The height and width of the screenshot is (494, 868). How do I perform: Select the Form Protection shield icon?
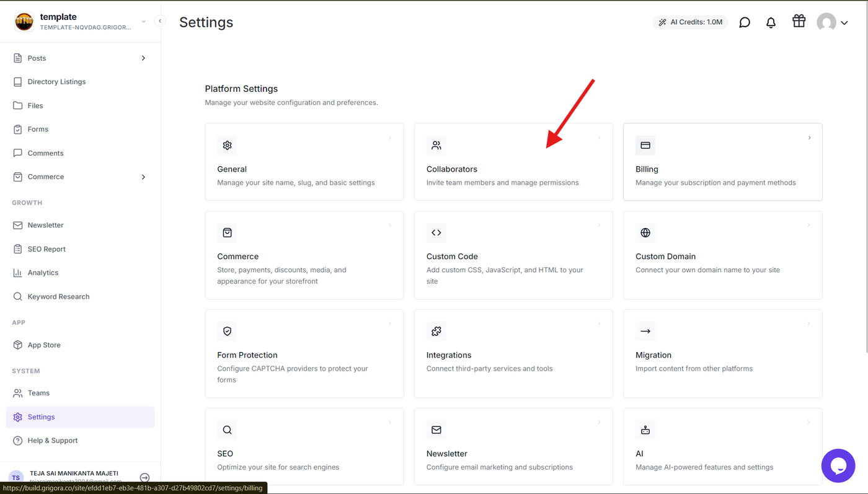point(227,331)
